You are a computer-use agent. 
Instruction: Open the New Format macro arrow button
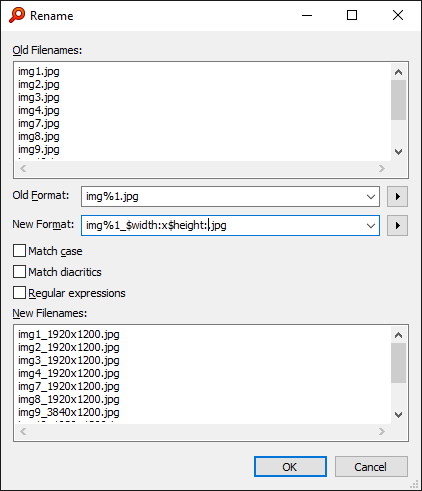point(397,226)
